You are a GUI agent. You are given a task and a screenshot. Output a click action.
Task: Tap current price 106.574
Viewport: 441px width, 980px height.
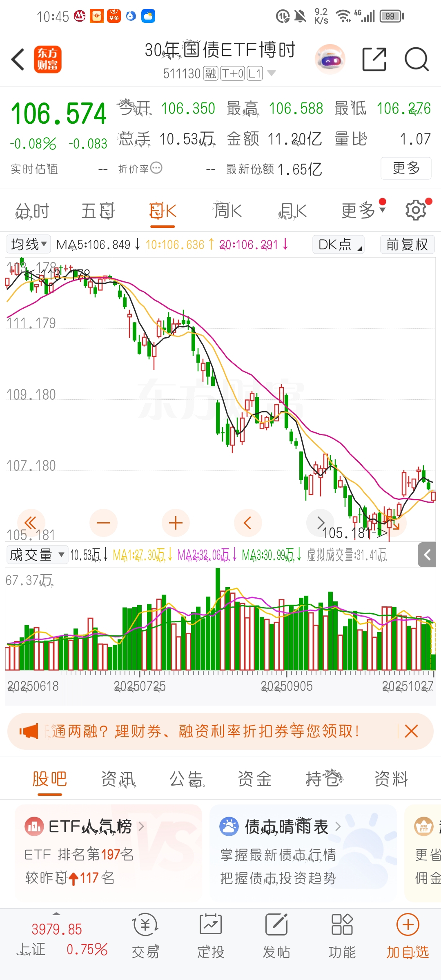[x=58, y=114]
